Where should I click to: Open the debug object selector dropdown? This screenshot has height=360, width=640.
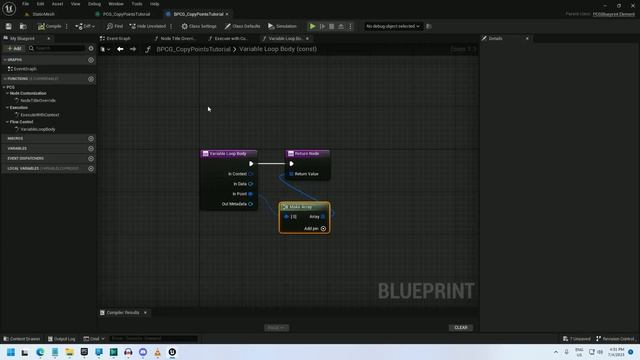[x=393, y=26]
